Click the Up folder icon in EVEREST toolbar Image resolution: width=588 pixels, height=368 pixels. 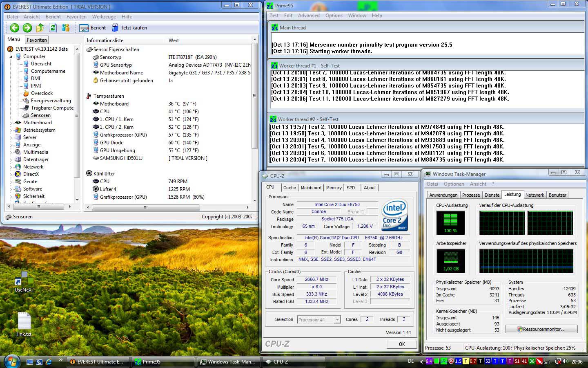[40, 28]
